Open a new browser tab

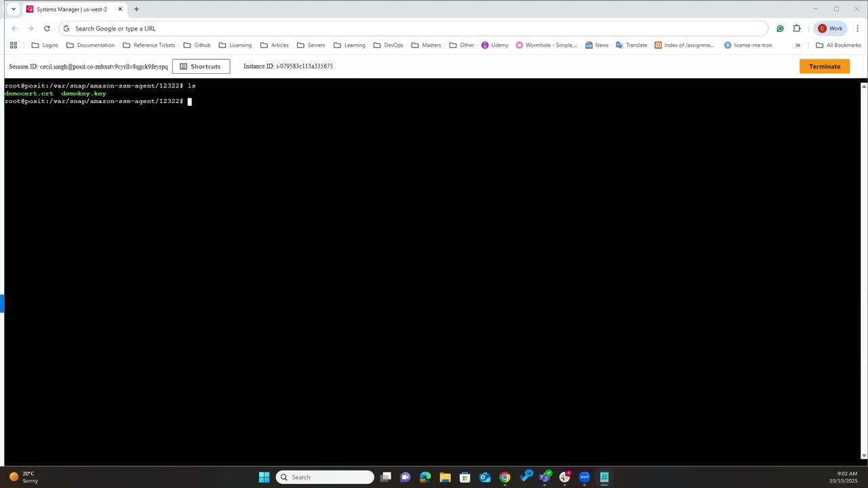(136, 9)
